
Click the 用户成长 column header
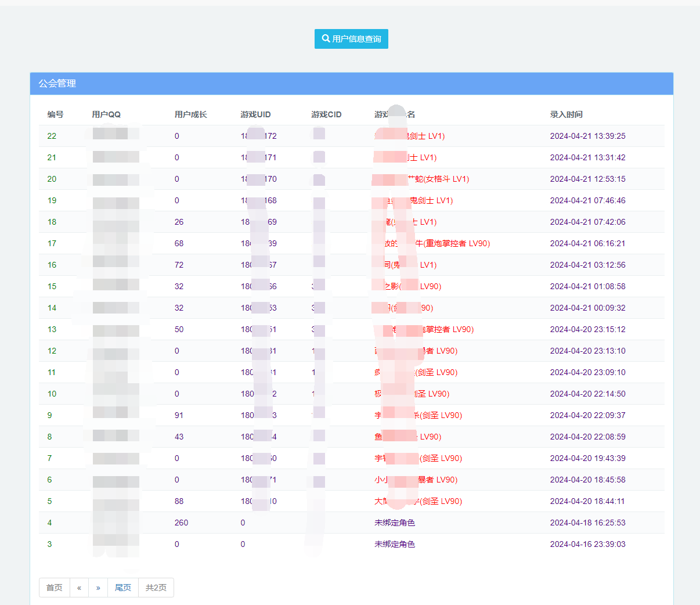190,114
